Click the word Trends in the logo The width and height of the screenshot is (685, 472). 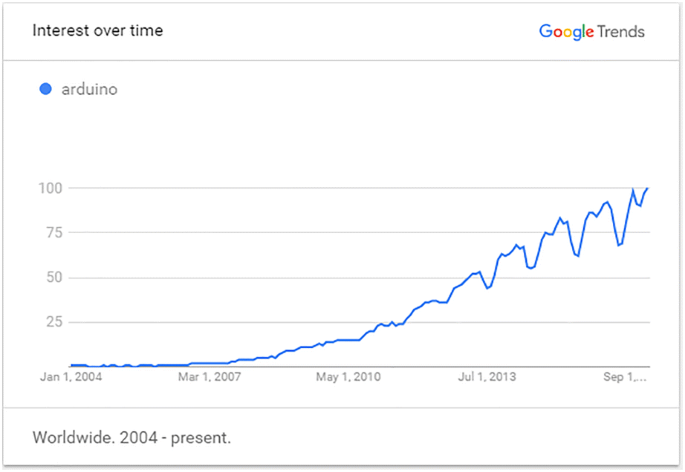click(x=621, y=32)
